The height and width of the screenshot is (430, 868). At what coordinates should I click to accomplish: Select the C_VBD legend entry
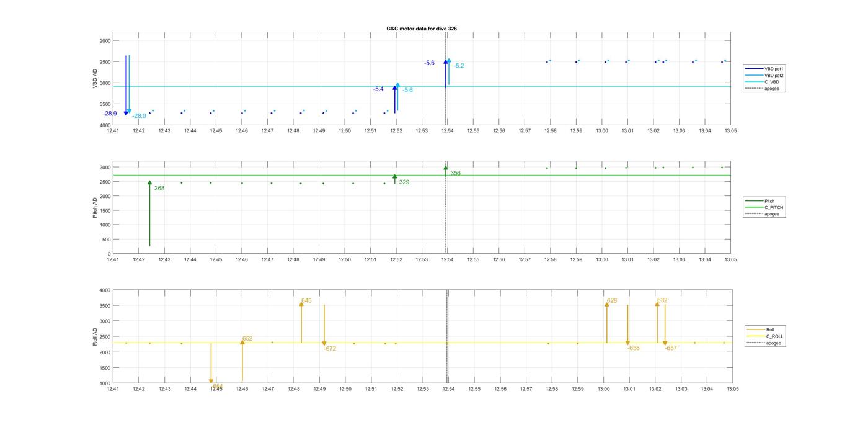[763, 82]
